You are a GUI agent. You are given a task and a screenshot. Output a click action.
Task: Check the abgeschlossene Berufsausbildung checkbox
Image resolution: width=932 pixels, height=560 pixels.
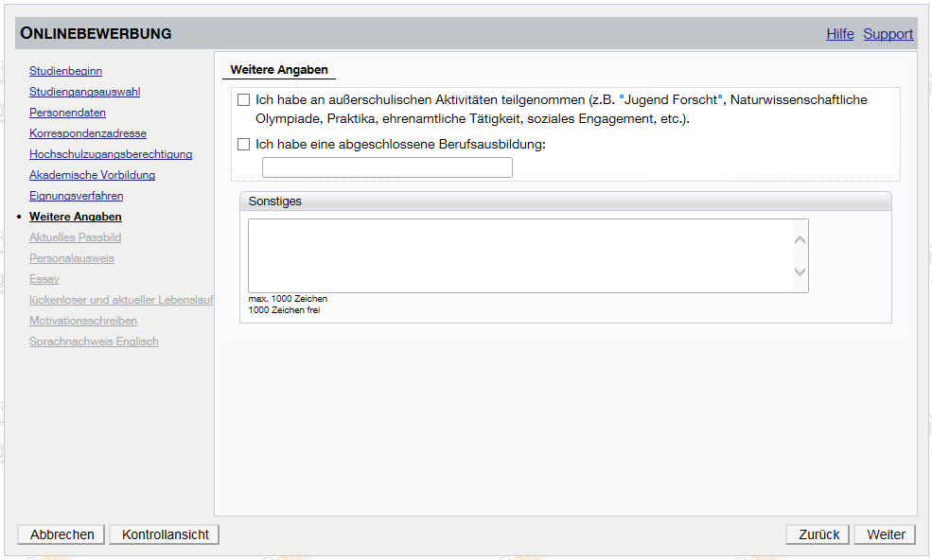coord(244,145)
